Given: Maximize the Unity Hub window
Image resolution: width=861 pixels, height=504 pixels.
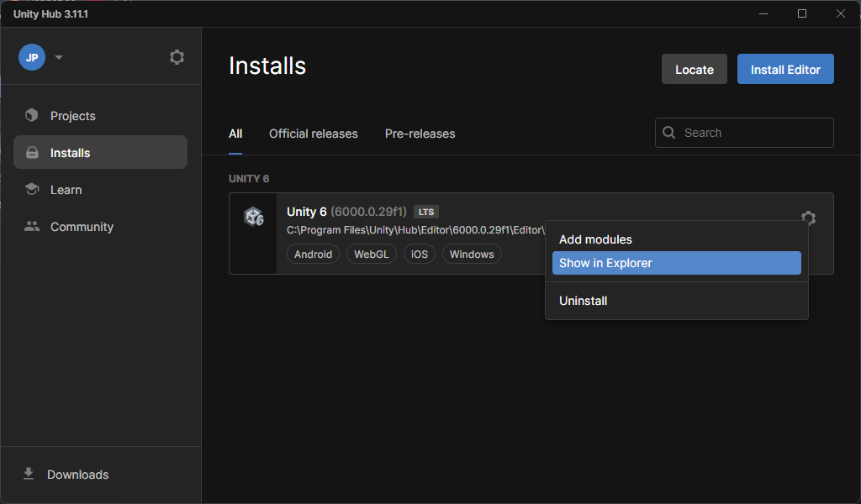Looking at the screenshot, I should click(x=802, y=13).
